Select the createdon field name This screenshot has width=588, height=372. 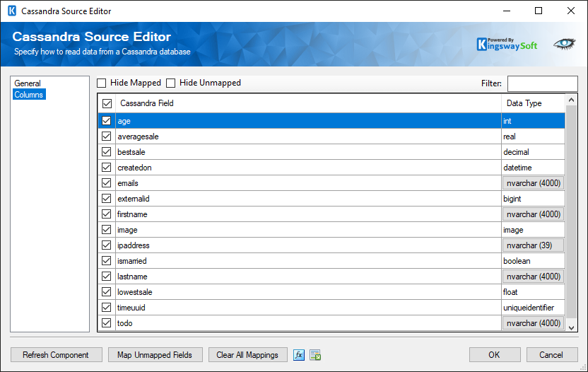tap(134, 168)
